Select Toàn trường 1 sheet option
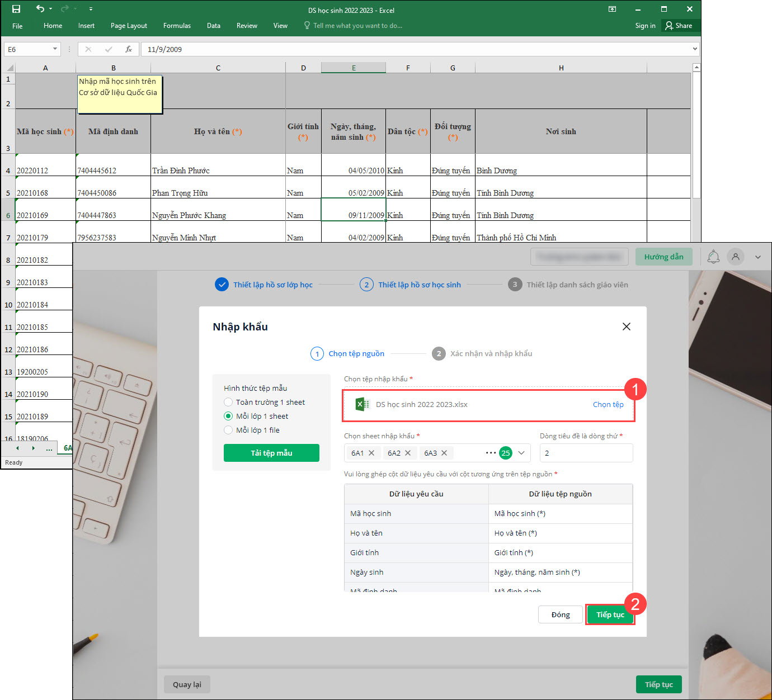 pyautogui.click(x=228, y=402)
